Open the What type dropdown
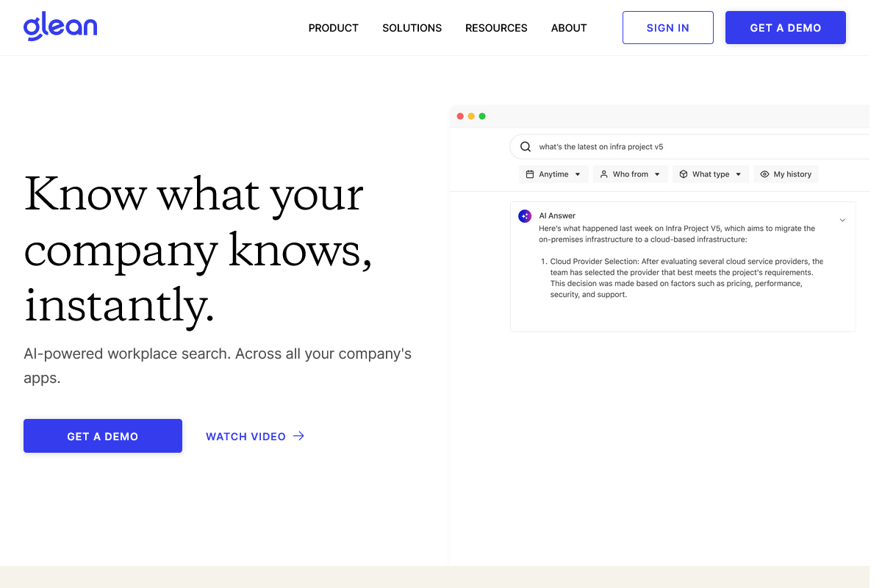 pyautogui.click(x=711, y=174)
